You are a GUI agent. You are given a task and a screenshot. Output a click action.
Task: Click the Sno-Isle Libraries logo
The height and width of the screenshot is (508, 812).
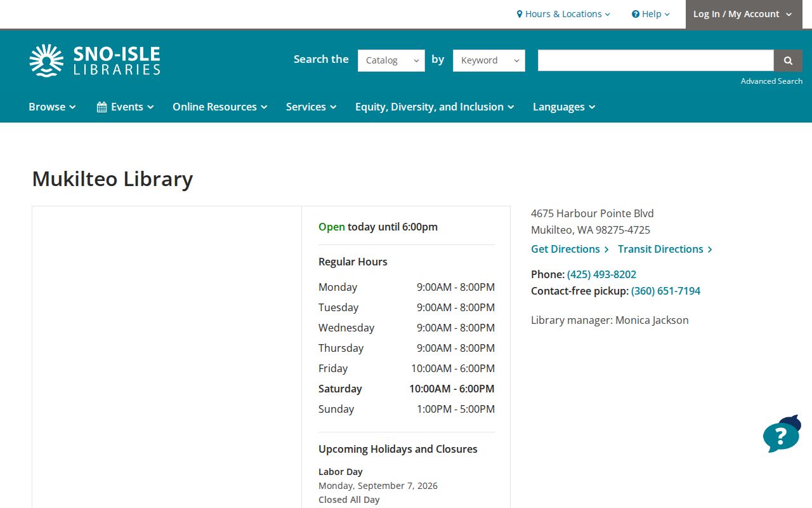coord(95,60)
